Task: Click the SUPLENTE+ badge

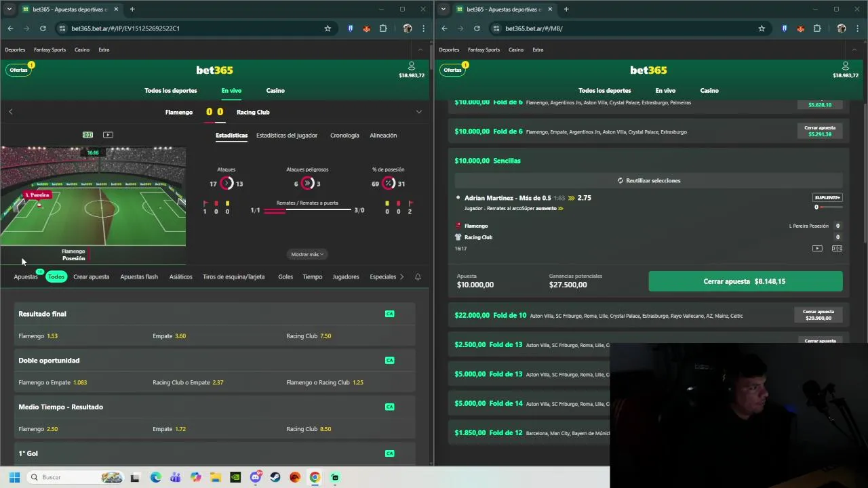Action: 827,197
